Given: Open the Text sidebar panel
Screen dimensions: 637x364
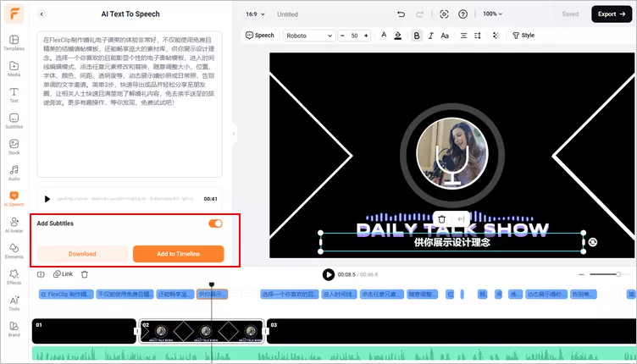Looking at the screenshot, I should point(14,95).
